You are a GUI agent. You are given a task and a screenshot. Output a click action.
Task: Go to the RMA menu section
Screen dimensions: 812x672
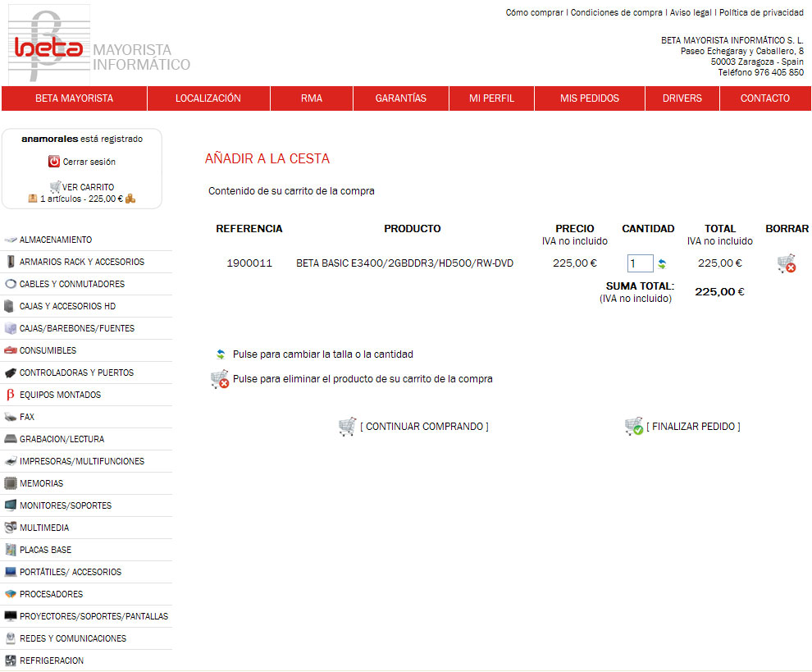pos(312,98)
